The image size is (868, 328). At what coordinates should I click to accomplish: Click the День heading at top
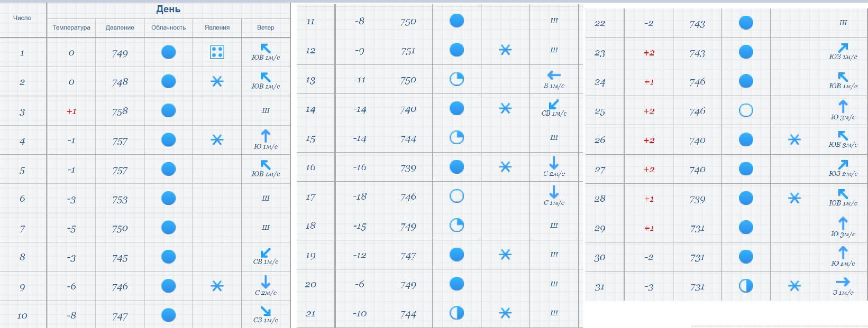(168, 9)
